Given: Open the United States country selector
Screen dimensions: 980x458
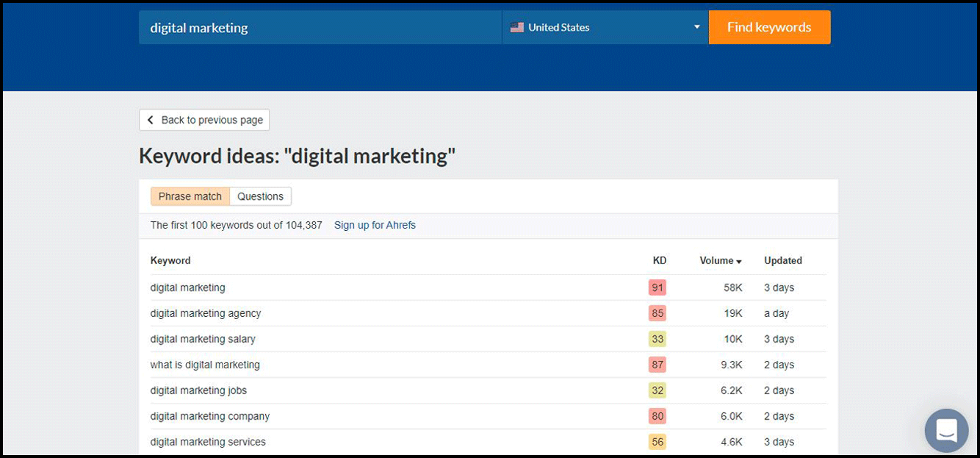Looking at the screenshot, I should (x=605, y=27).
